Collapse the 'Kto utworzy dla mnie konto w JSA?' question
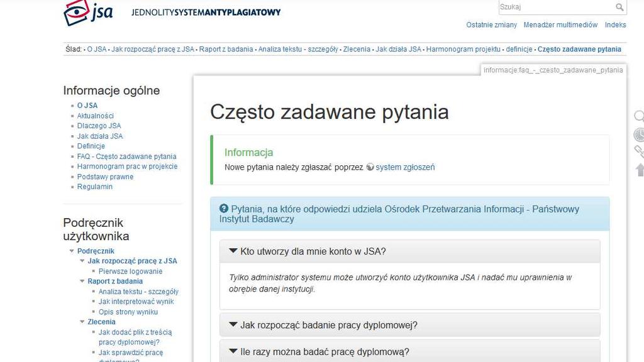644x362 pixels. [x=410, y=251]
